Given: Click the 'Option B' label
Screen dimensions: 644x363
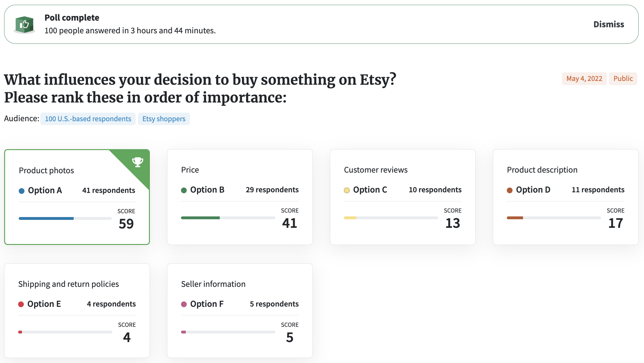Looking at the screenshot, I should coord(207,190).
